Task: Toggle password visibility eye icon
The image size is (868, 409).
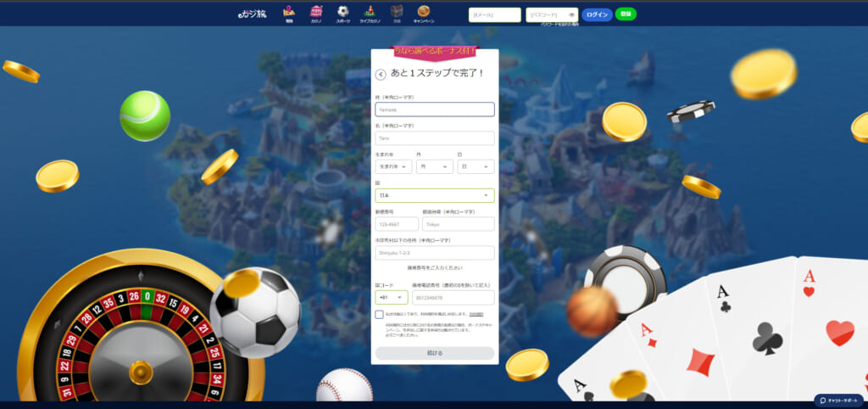Action: pyautogui.click(x=571, y=15)
